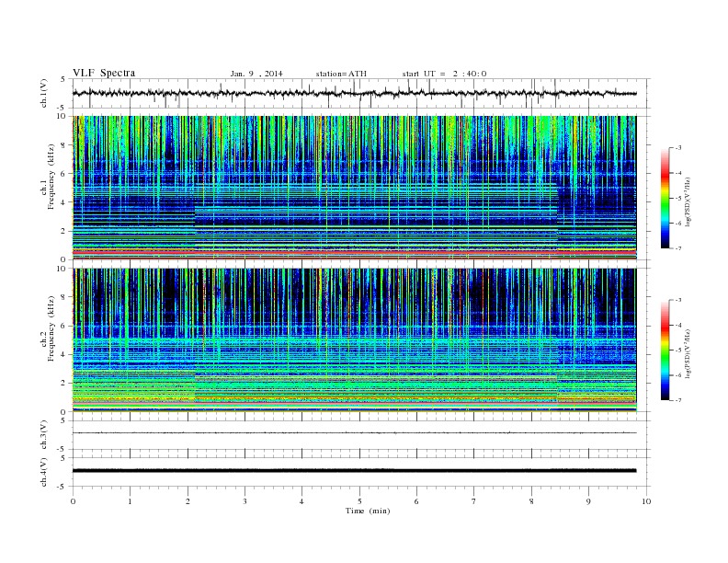Click the '10' minute time tick label
The height and width of the screenshot is (563, 728).
[x=646, y=501]
